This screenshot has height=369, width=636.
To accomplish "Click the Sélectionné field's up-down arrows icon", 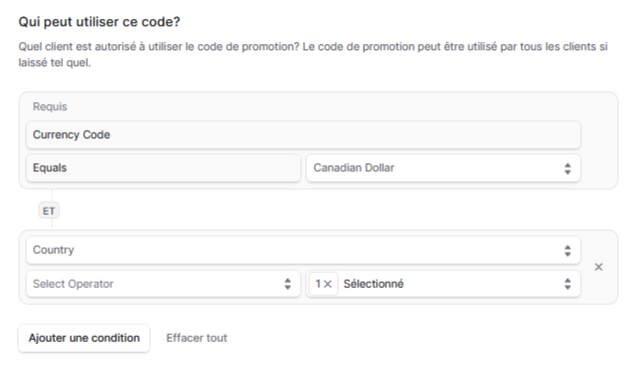I will point(567,284).
